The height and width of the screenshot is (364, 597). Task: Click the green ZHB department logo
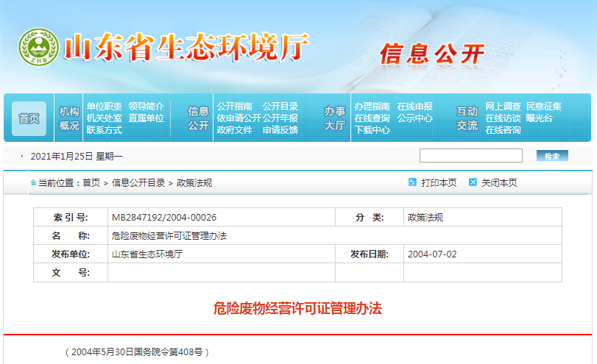pyautogui.click(x=38, y=47)
